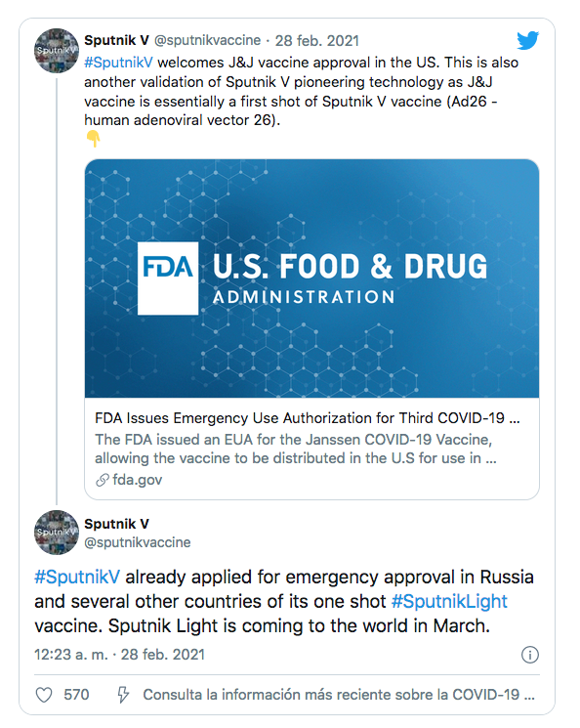Click the Twitter bird logo icon
The width and height of the screenshot is (580, 728).
click(x=528, y=40)
